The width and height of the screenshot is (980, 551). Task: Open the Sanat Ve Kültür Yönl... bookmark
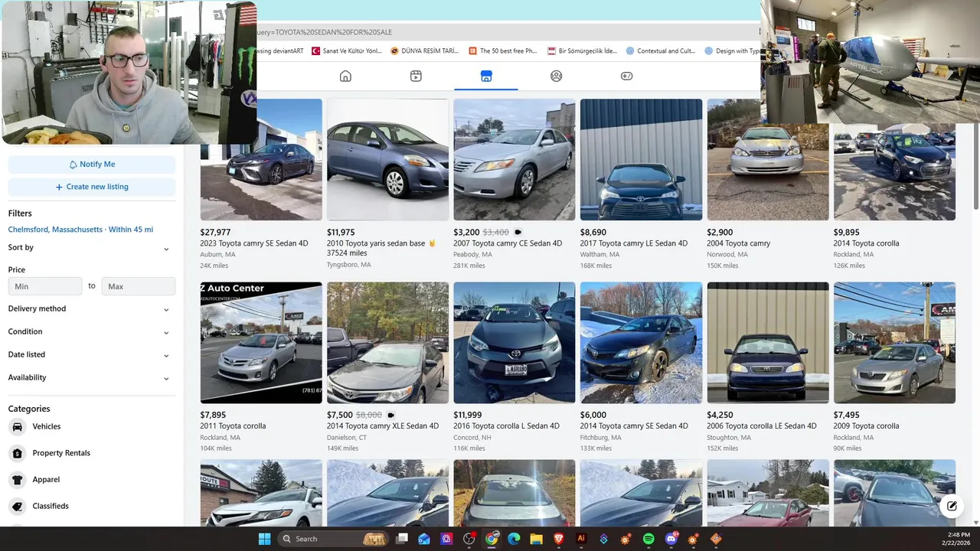point(347,51)
